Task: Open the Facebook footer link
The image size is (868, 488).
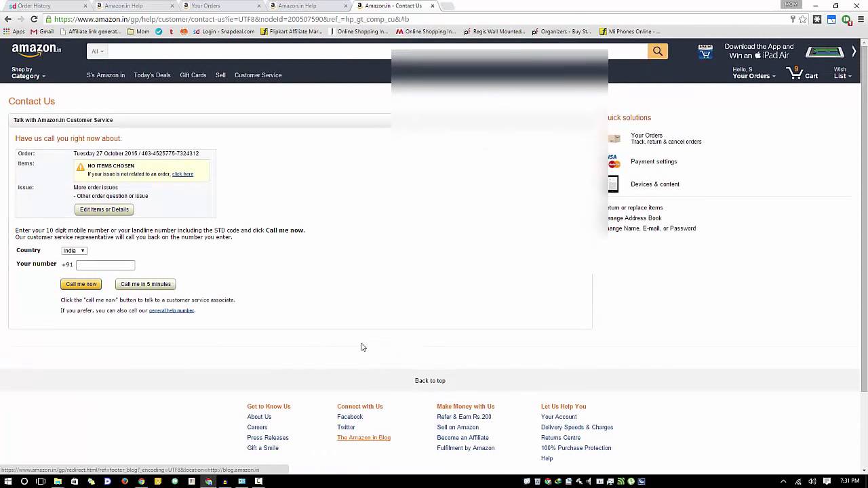Action: click(x=350, y=417)
